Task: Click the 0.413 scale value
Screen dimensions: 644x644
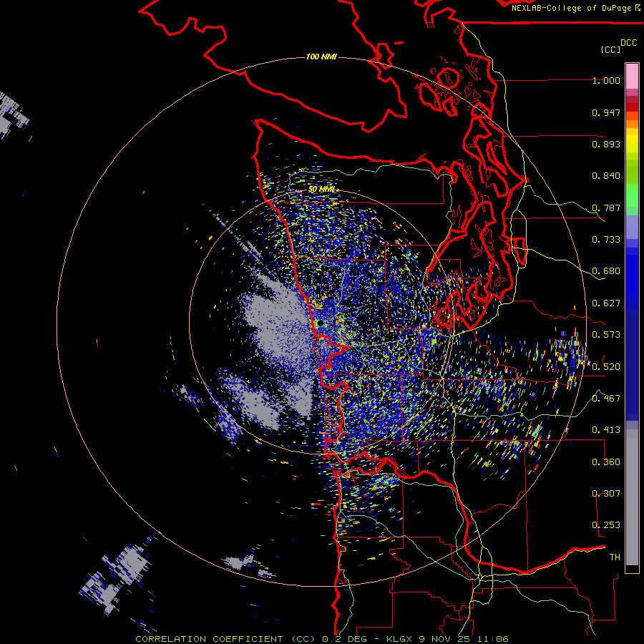Action: (x=606, y=430)
